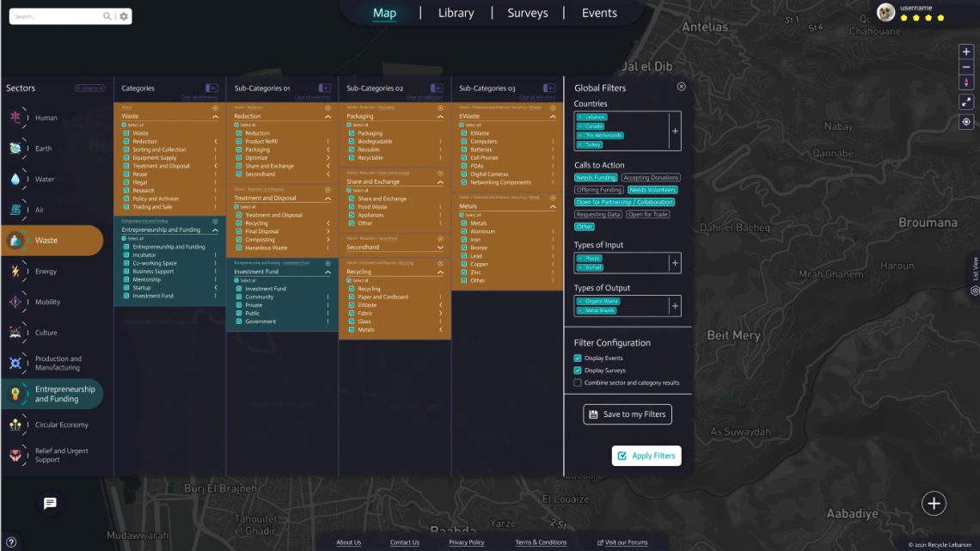Collapse the Reduction sub-category group
This screenshot has width=980, height=551.
point(328,116)
